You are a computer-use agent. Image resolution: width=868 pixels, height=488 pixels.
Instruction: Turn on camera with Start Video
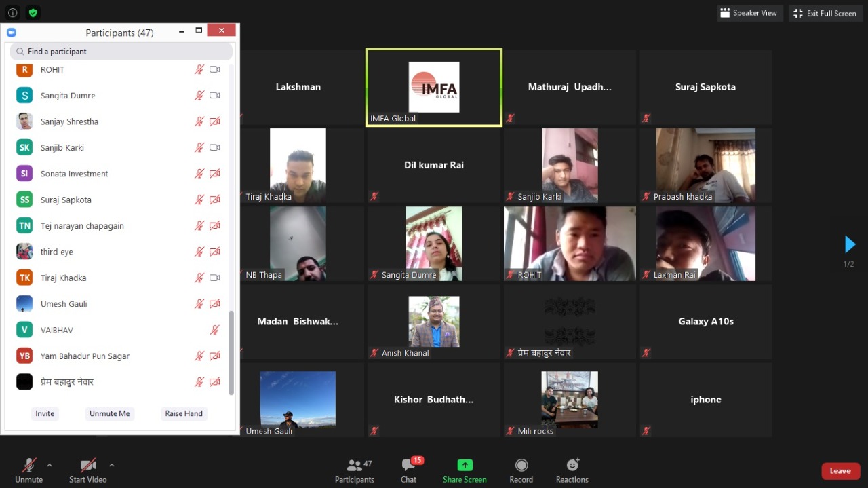coord(87,471)
